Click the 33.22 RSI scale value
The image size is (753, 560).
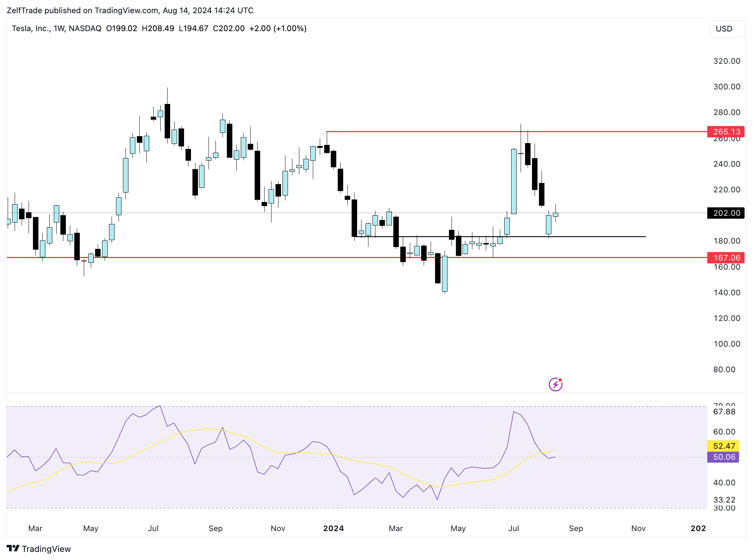724,500
